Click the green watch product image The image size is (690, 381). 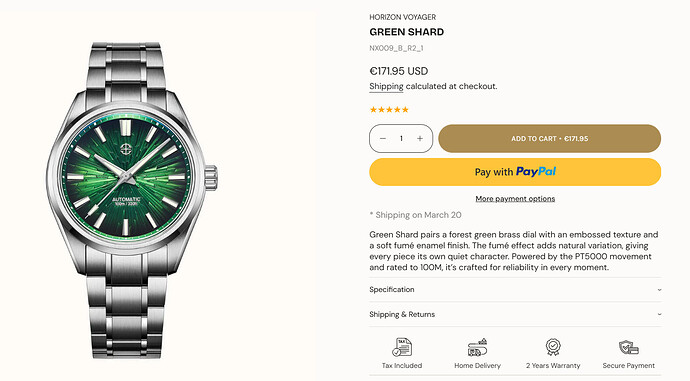(x=131, y=200)
